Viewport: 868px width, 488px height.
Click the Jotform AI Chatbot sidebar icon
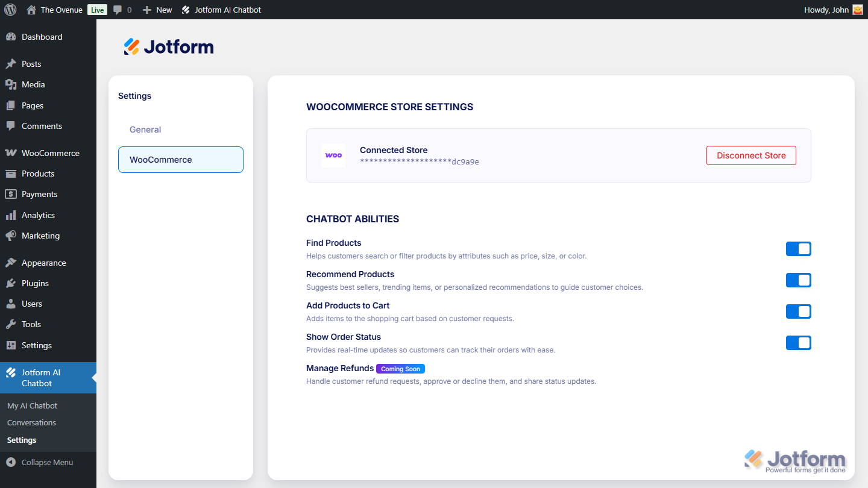click(12, 372)
